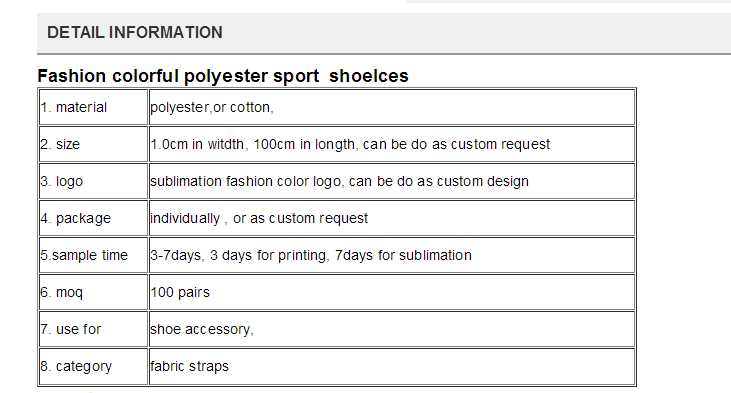Select the '1. material' label cell

pyautogui.click(x=93, y=107)
